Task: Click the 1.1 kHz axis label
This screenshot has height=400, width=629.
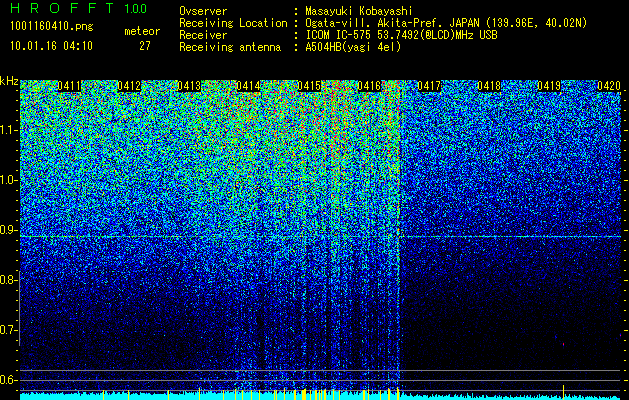Action: (8, 130)
